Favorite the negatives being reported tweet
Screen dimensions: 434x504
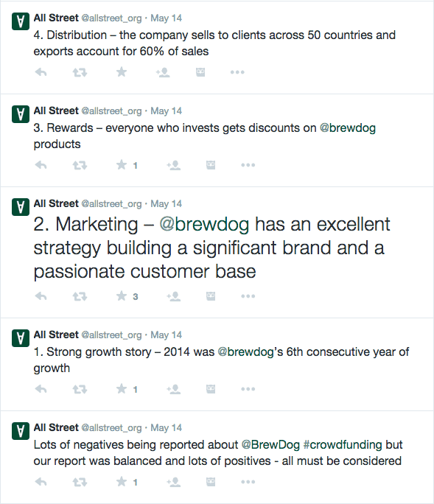click(121, 481)
